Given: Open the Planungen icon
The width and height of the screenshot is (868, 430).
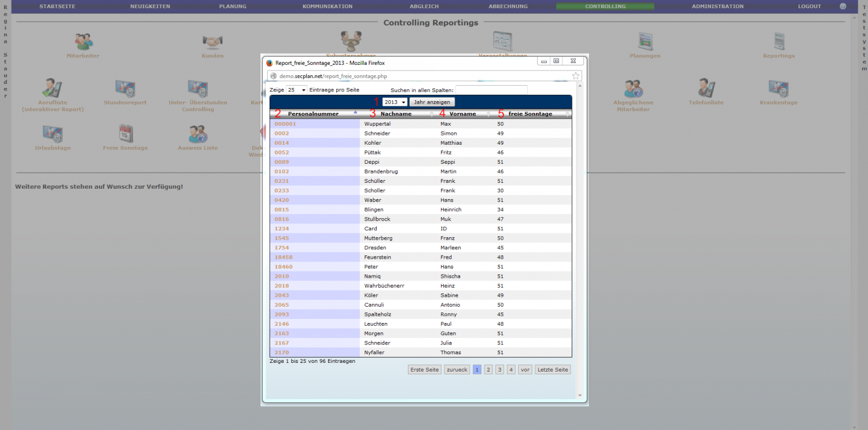Looking at the screenshot, I should tap(645, 42).
